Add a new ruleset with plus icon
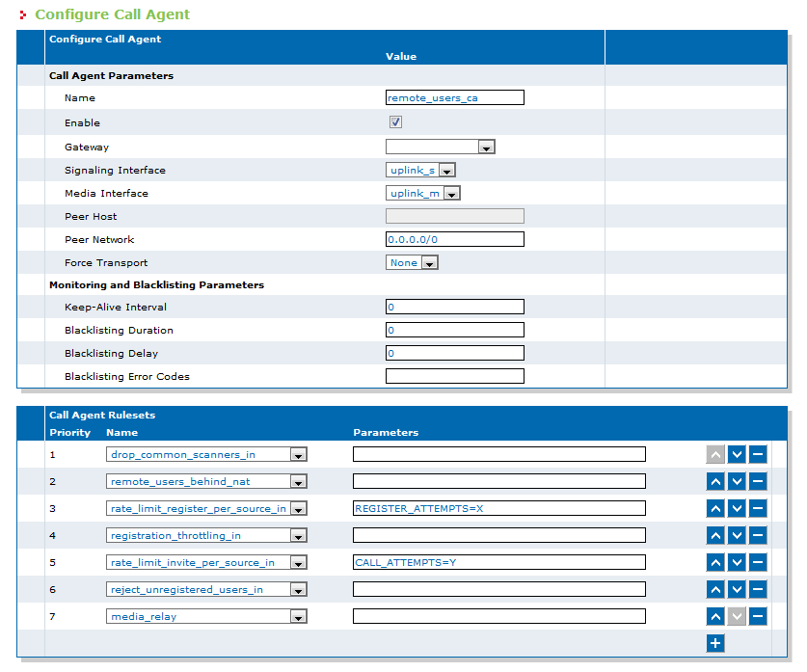Image resolution: width=807 pixels, height=672 pixels. [x=715, y=643]
